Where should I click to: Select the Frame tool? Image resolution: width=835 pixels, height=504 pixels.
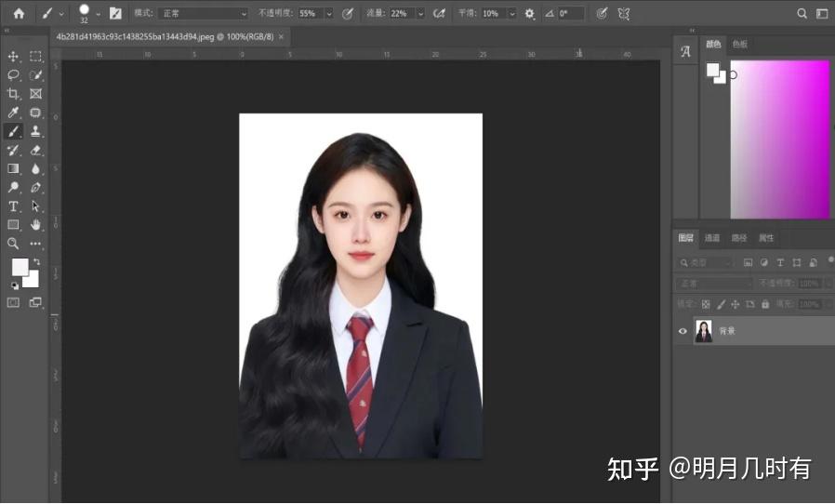(35, 94)
